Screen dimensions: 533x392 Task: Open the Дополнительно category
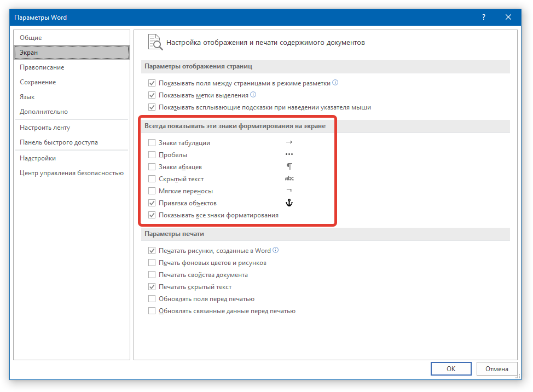click(x=72, y=112)
